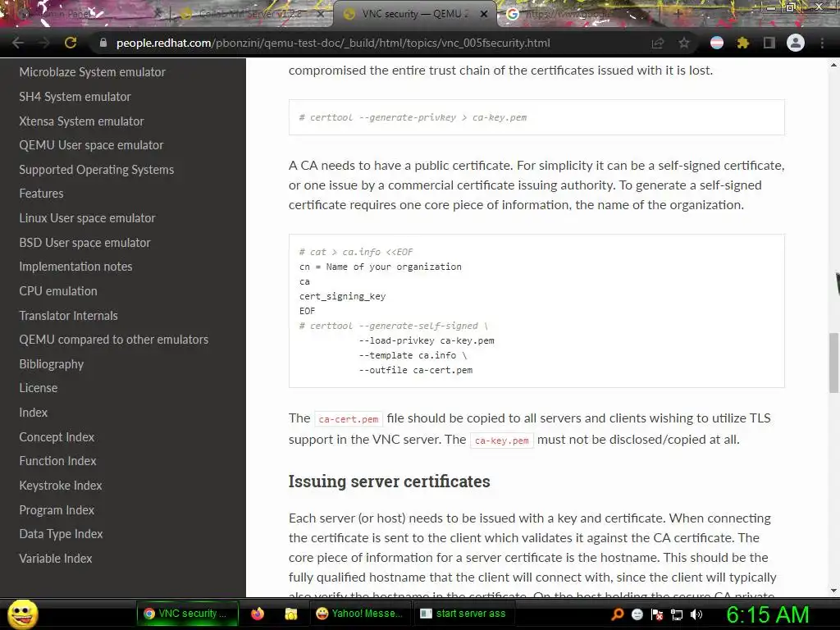The width and height of the screenshot is (840, 630).
Task: Click the scrollbar down arrow
Action: click(x=833, y=591)
